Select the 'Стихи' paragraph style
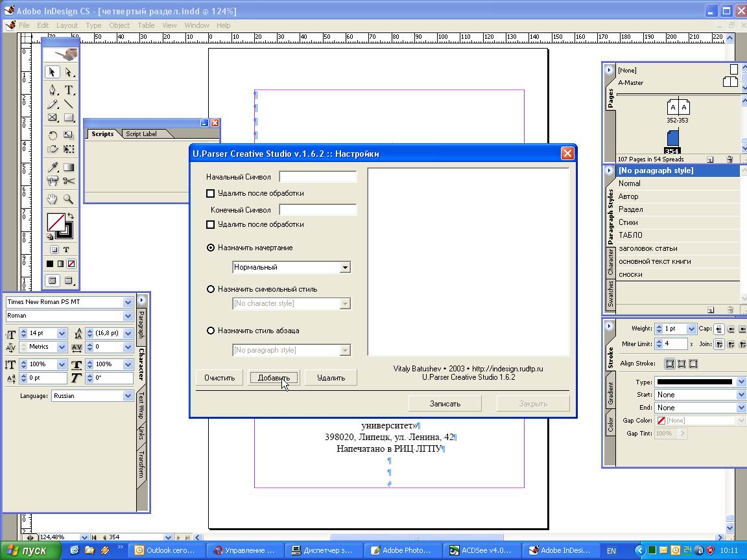 (x=678, y=222)
